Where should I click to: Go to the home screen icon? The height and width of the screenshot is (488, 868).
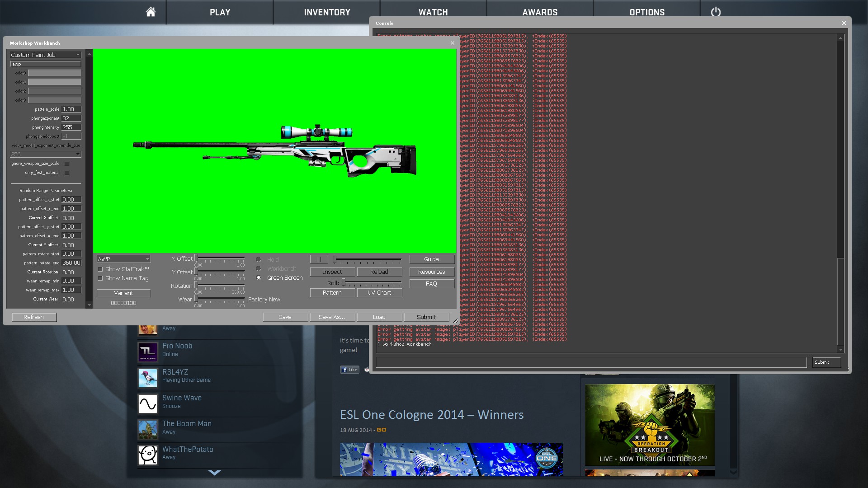[x=151, y=12]
